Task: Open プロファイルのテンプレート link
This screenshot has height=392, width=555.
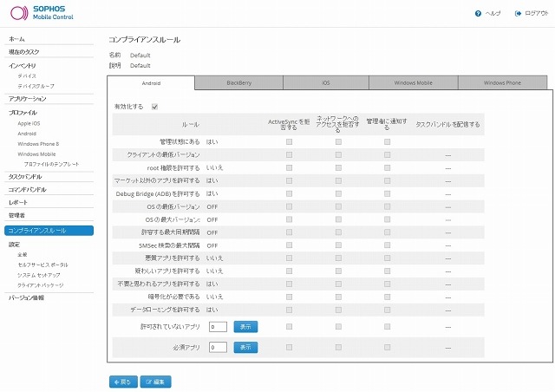Action: (x=52, y=164)
